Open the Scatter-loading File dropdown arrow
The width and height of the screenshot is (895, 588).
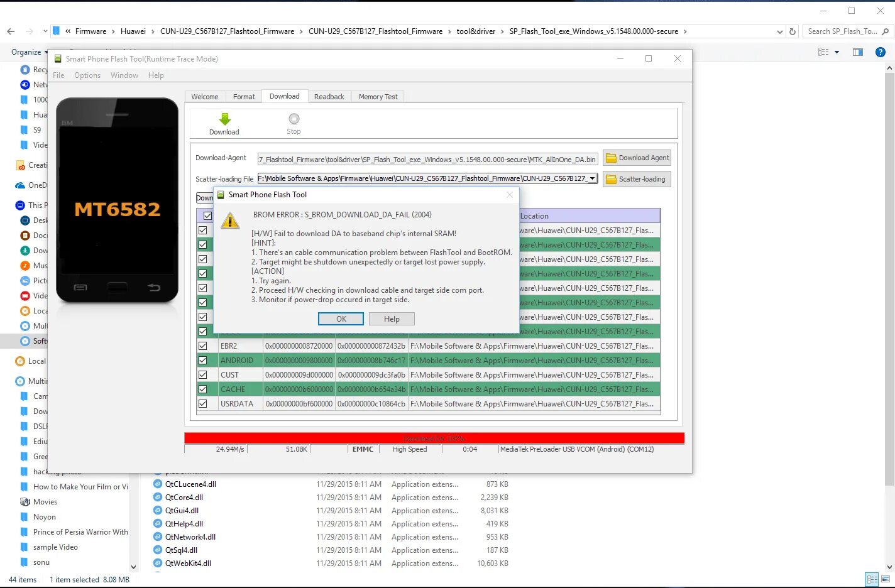click(592, 178)
